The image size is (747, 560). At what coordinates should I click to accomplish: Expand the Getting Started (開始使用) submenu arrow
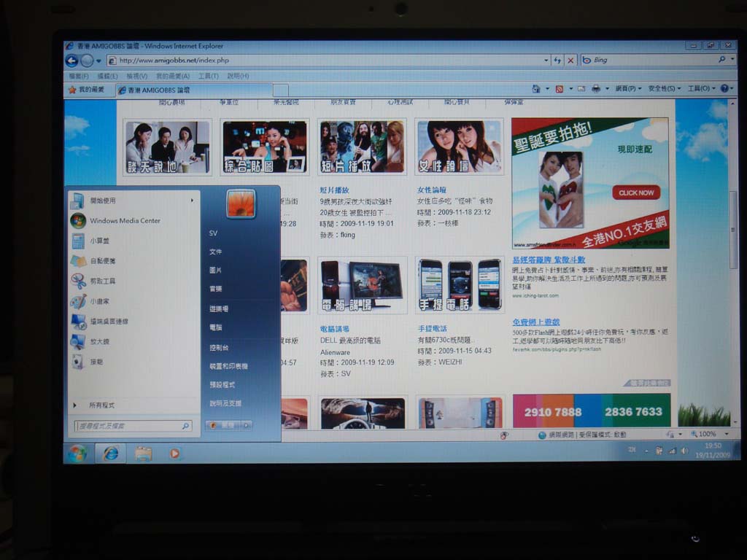[x=193, y=201]
